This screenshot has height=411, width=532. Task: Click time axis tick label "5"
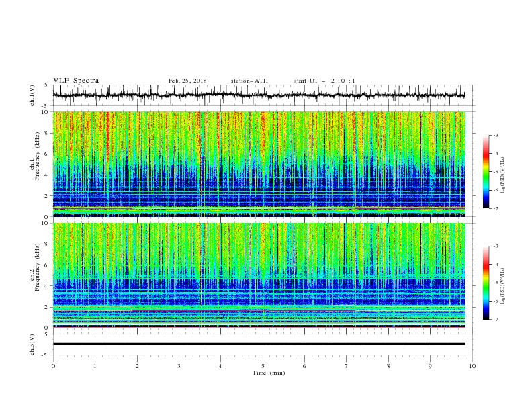tap(263, 366)
